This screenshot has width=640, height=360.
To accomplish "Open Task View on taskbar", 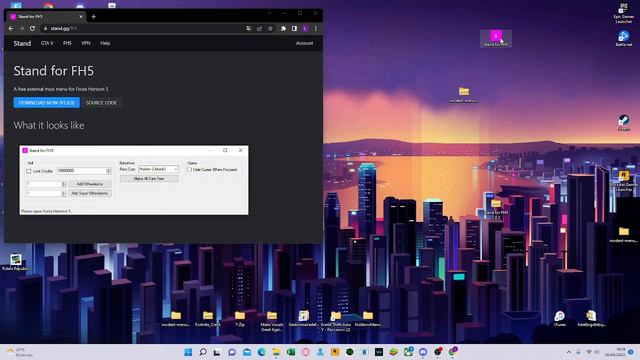I will (217, 352).
